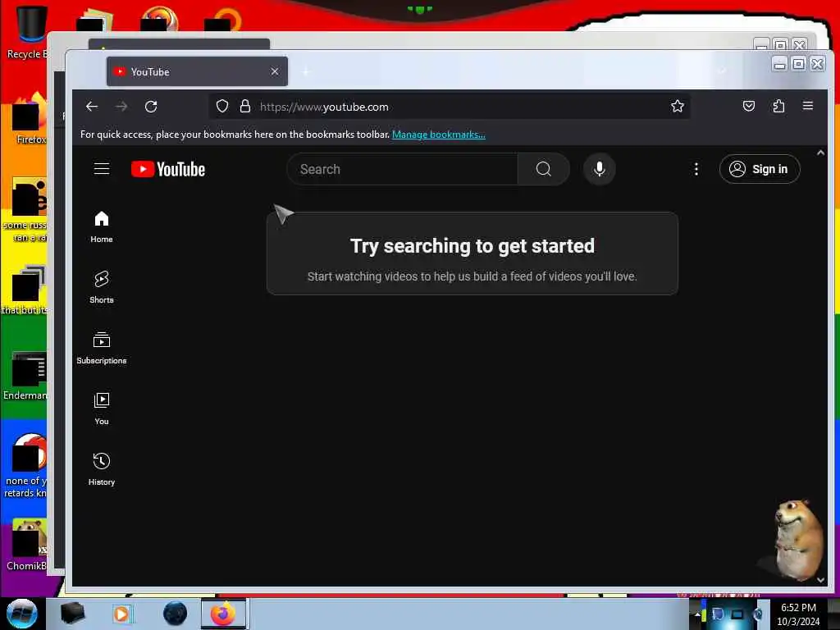The image size is (840, 630).
Task: Click the YouTube logo
Action: click(168, 169)
